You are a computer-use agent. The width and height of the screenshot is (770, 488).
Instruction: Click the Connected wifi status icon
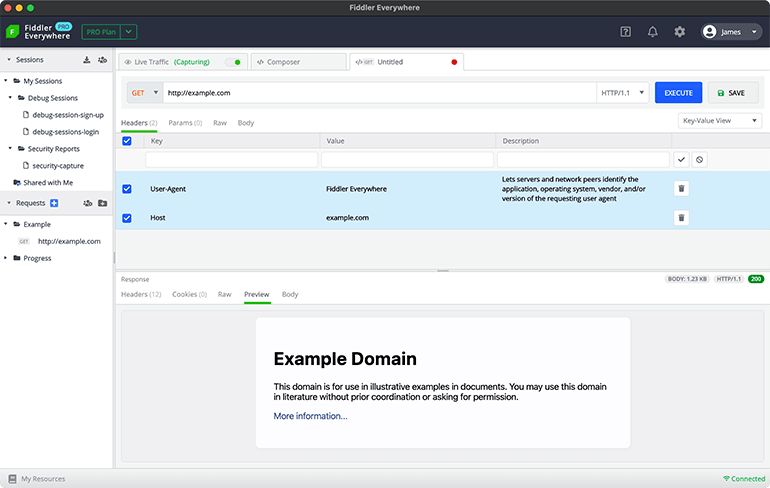coord(726,479)
